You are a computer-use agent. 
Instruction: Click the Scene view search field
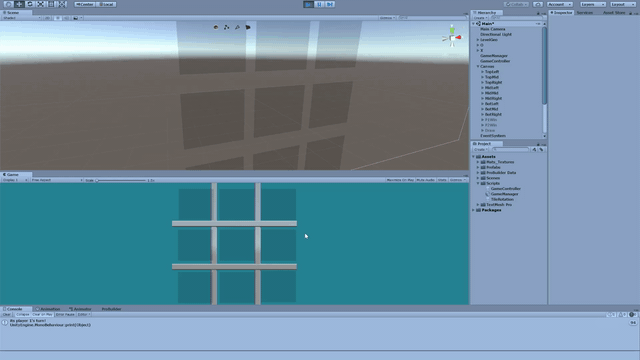432,18
